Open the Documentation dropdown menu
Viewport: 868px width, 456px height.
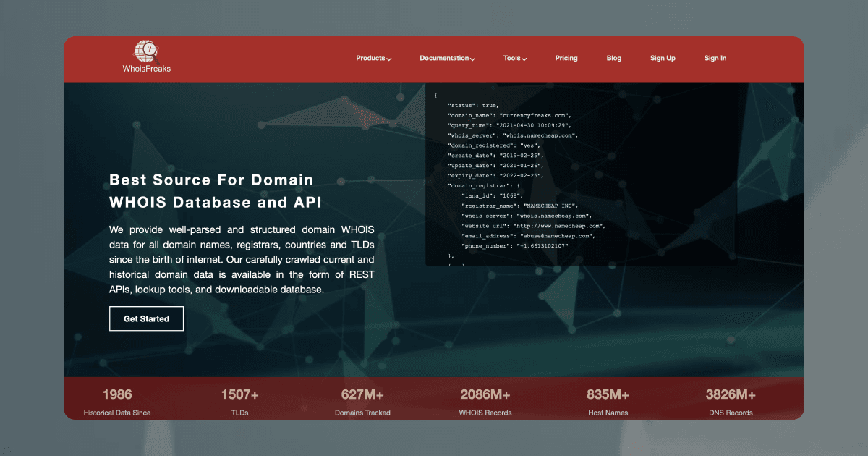(x=447, y=59)
